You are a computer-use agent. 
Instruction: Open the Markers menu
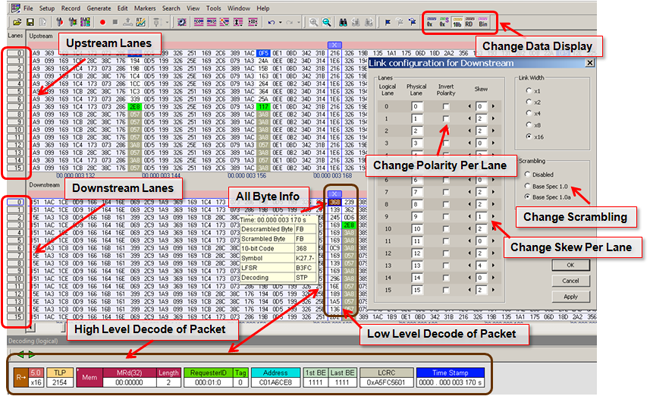click(145, 8)
